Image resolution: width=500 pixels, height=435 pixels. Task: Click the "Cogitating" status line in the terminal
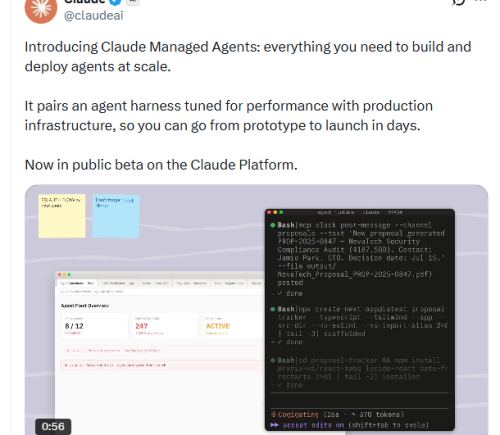pyautogui.click(x=337, y=414)
